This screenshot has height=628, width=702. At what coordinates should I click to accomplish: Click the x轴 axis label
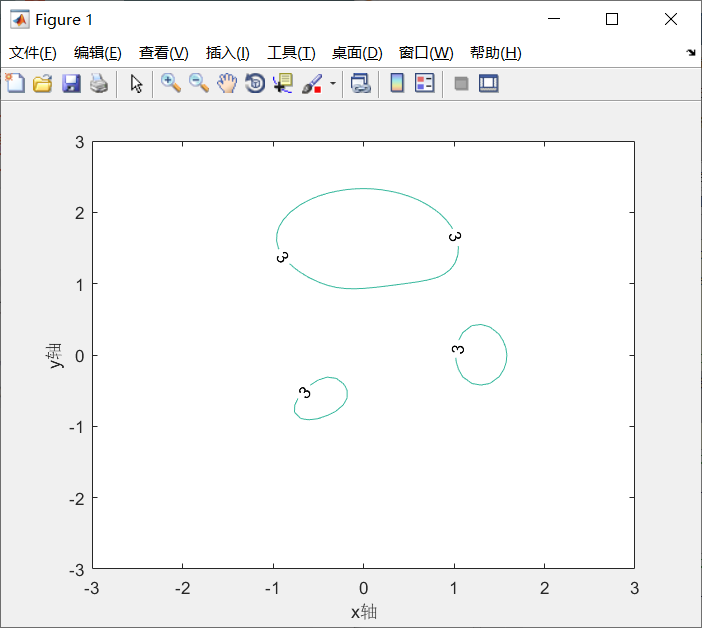pyautogui.click(x=364, y=612)
